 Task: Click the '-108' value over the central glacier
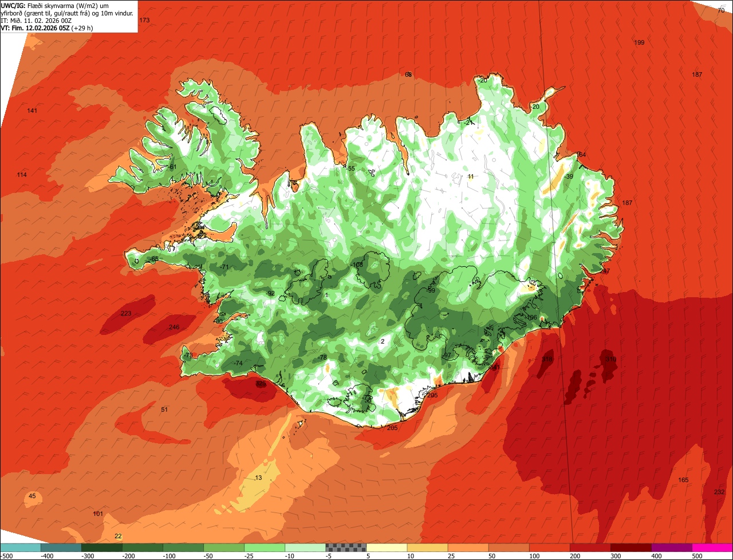357,265
